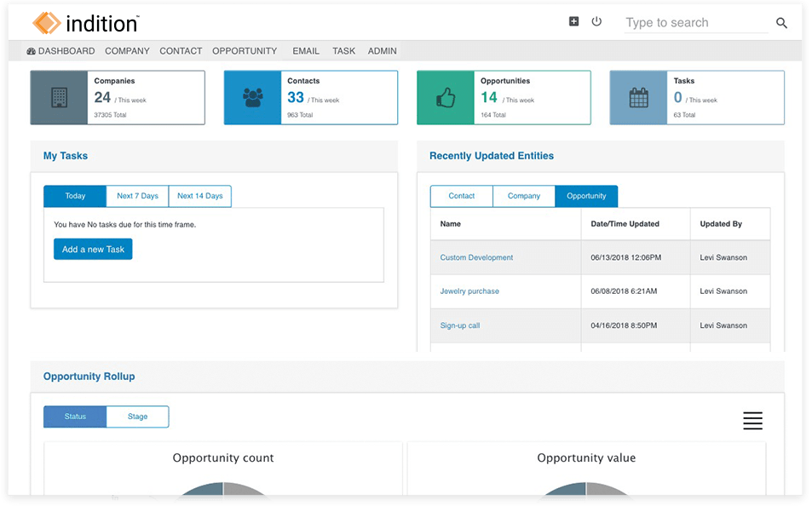
Task: Switch to the Opportunity entities tab
Action: tap(586, 196)
